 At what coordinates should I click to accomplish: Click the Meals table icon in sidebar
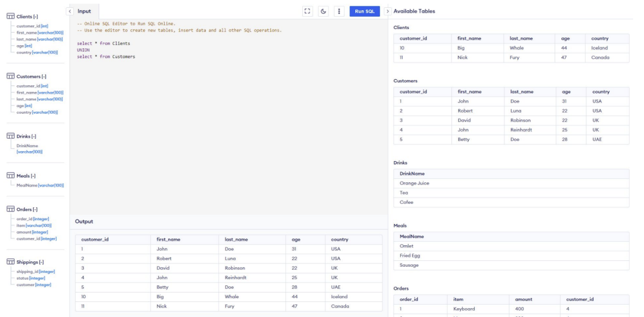10,176
